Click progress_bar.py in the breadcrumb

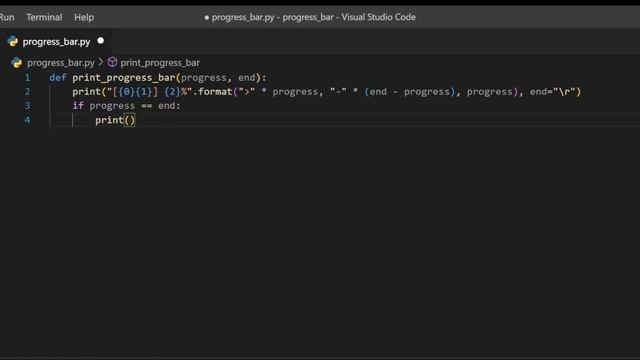pyautogui.click(x=61, y=63)
